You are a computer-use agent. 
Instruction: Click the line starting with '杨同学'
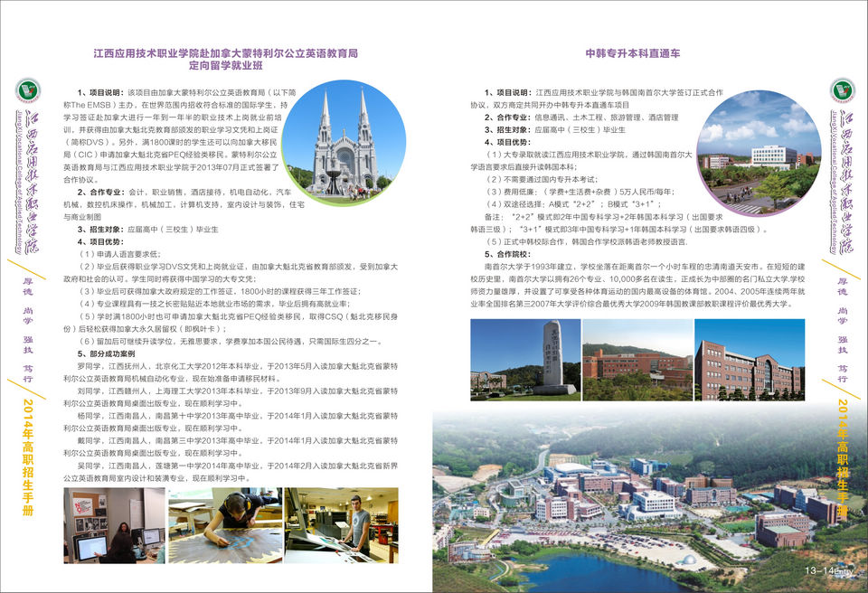238,416
